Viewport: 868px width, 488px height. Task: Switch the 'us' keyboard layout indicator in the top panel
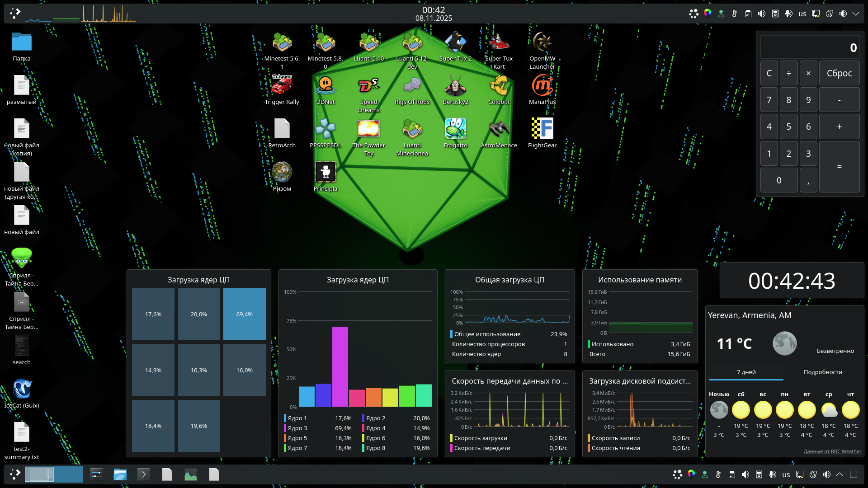click(x=802, y=14)
